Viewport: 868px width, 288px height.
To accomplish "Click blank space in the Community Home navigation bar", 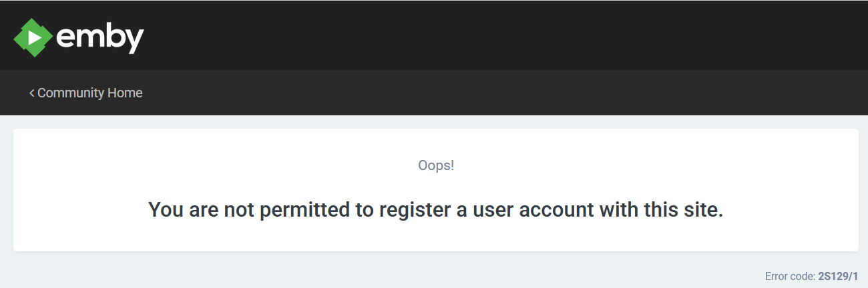I will pos(467,93).
